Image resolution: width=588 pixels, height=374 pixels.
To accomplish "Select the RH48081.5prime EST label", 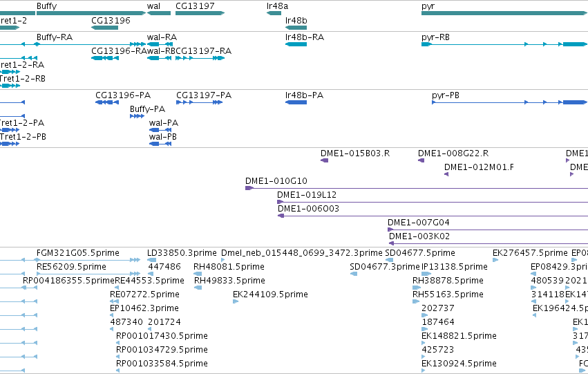I will click(x=229, y=267).
